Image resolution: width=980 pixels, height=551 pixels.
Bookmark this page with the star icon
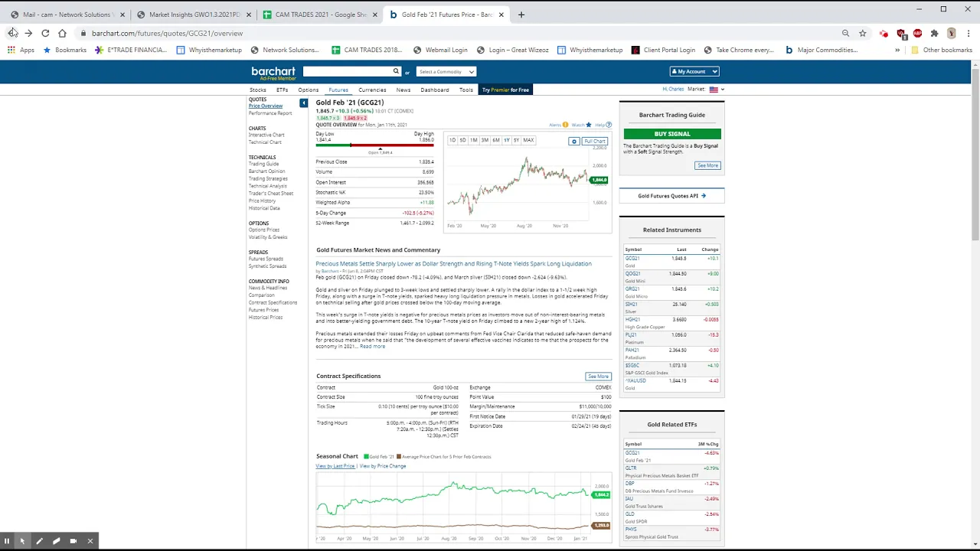[x=863, y=33]
